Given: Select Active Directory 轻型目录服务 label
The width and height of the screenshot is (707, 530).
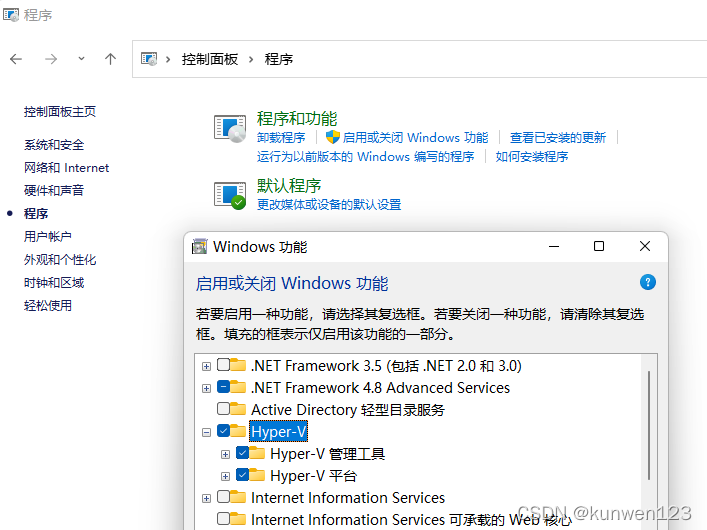Looking at the screenshot, I should pos(348,410).
